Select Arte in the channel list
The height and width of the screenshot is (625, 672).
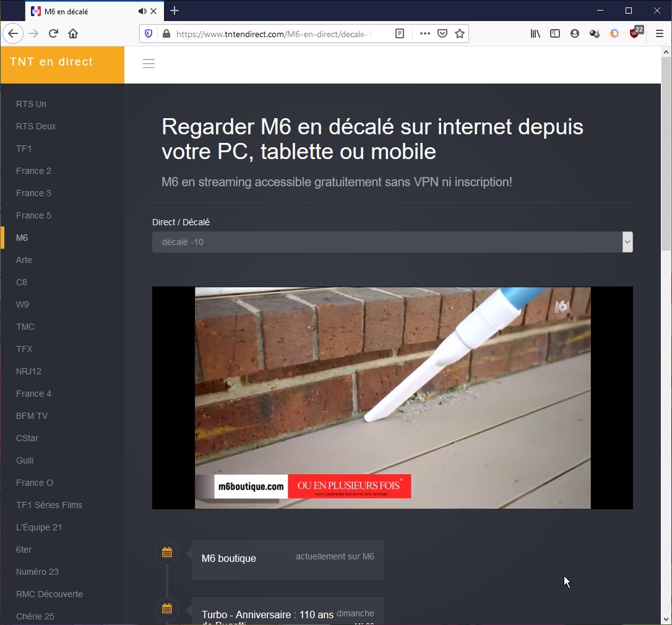24,260
